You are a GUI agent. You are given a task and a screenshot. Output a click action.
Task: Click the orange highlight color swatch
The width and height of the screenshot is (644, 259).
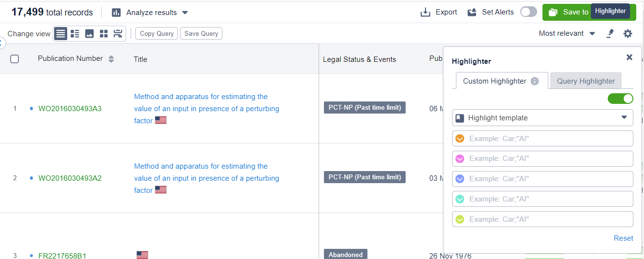click(460, 139)
